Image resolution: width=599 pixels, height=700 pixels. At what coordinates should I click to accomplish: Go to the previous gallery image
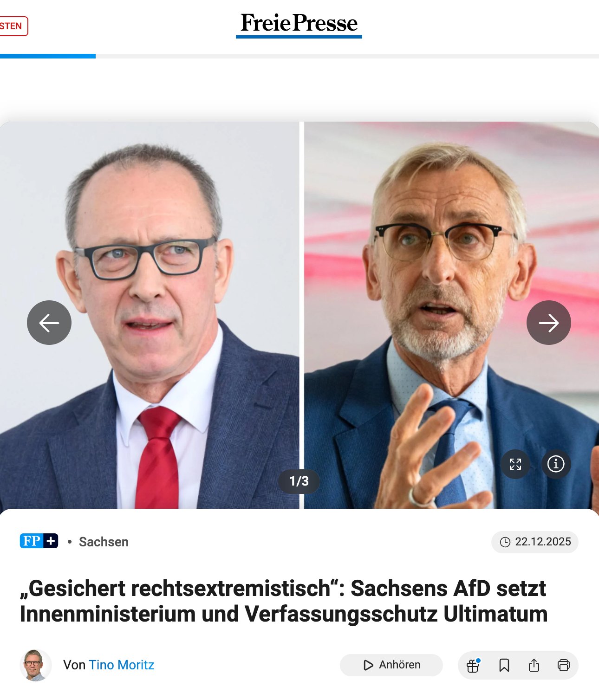point(49,323)
